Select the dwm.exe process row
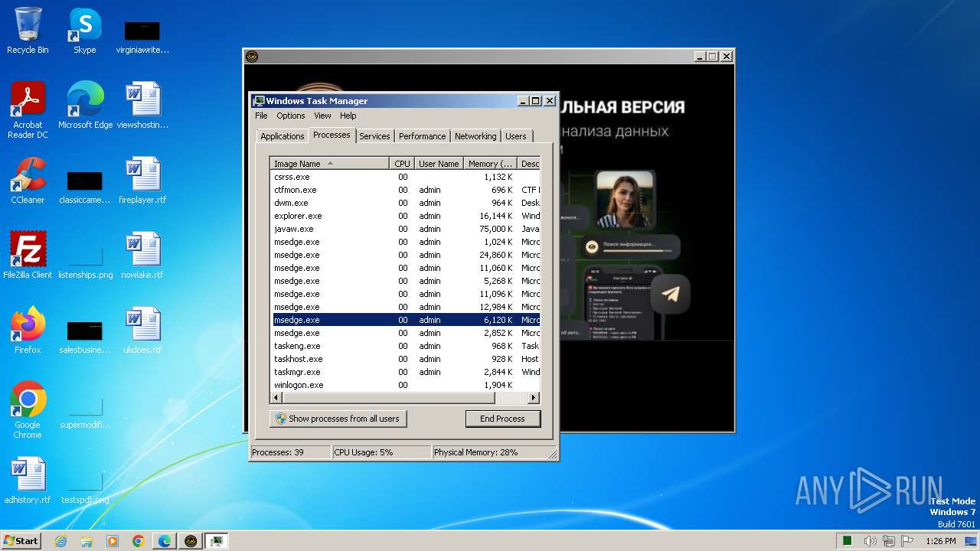This screenshot has height=551, width=980. click(406, 203)
